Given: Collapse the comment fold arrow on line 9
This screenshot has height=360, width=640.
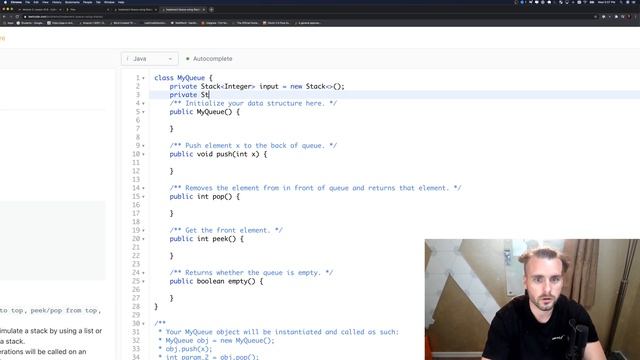Looking at the screenshot, I should [143, 146].
